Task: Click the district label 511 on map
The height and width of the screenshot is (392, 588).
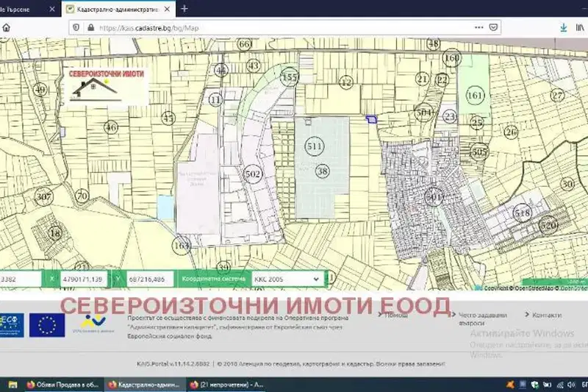Action: coord(315,146)
